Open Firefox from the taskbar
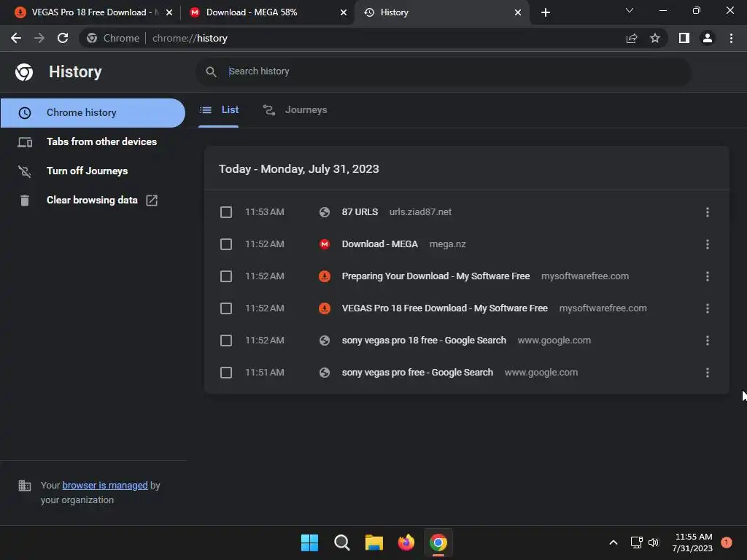 click(x=406, y=542)
